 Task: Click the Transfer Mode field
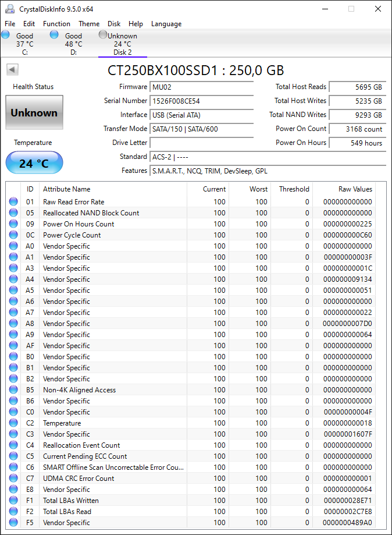201,129
